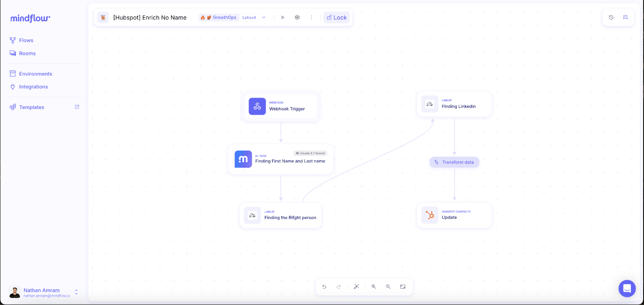This screenshot has height=305, width=644.
Task: Click the Environments box icon
Action: [13, 74]
